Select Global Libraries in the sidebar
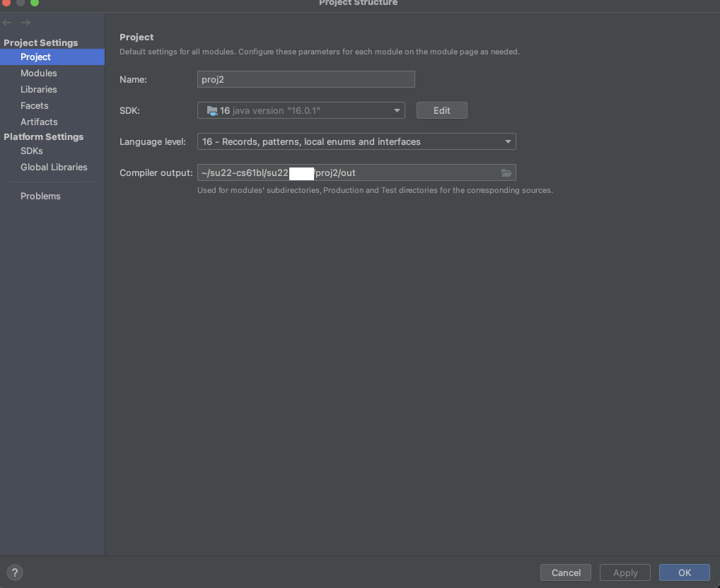Screen dimensions: 720x588 (x=54, y=167)
